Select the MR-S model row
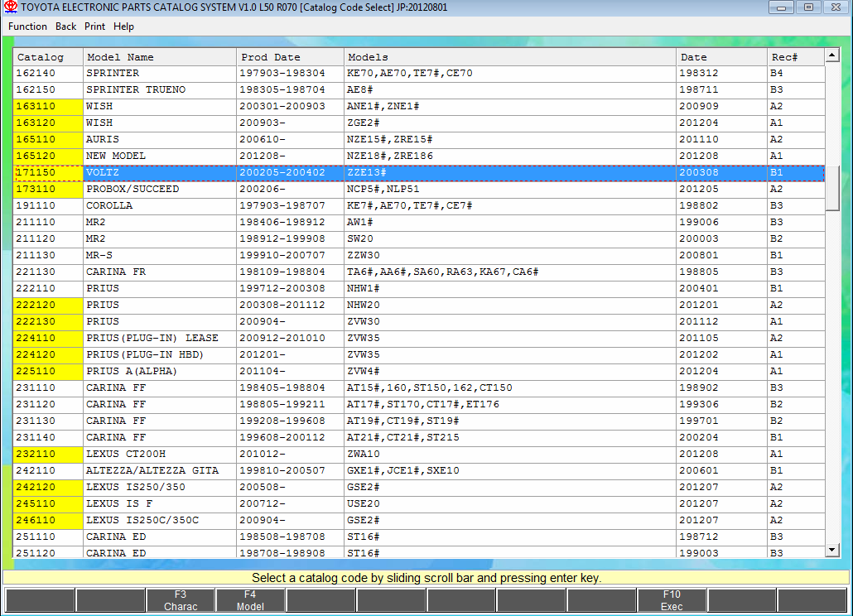853x616 pixels. pyautogui.click(x=419, y=255)
